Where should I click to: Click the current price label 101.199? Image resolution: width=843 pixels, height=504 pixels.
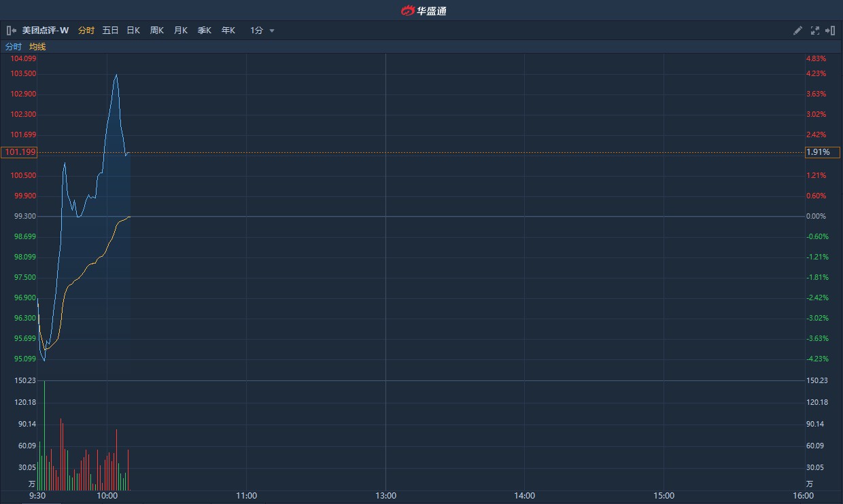tap(18, 152)
